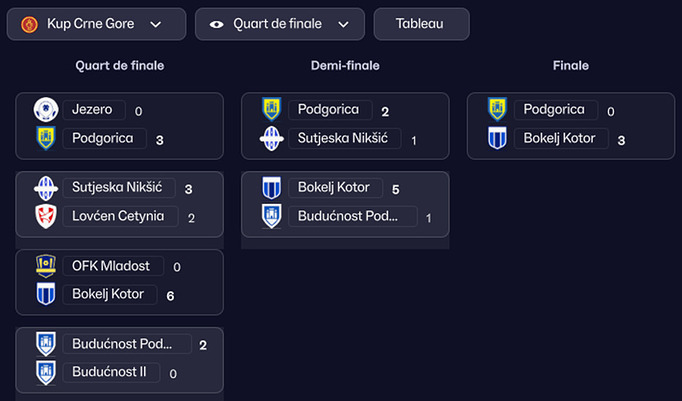Image resolution: width=682 pixels, height=401 pixels.
Task: Click the chevron arrow next to Kup Crne Gore
Action: coord(155,24)
